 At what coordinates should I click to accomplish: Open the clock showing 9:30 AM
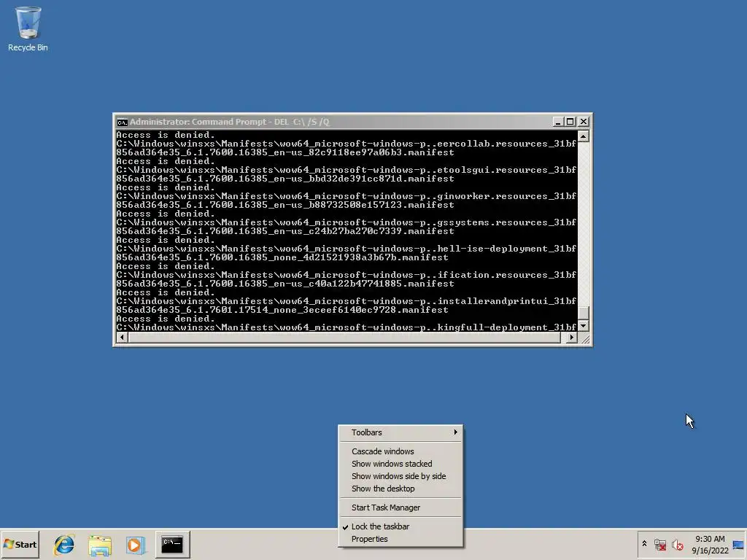pyautogui.click(x=710, y=544)
